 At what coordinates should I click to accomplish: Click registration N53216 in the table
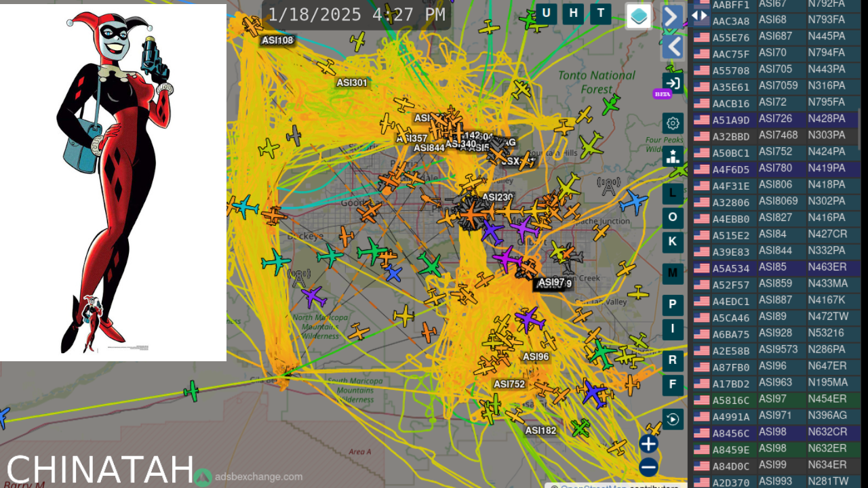pos(826,333)
